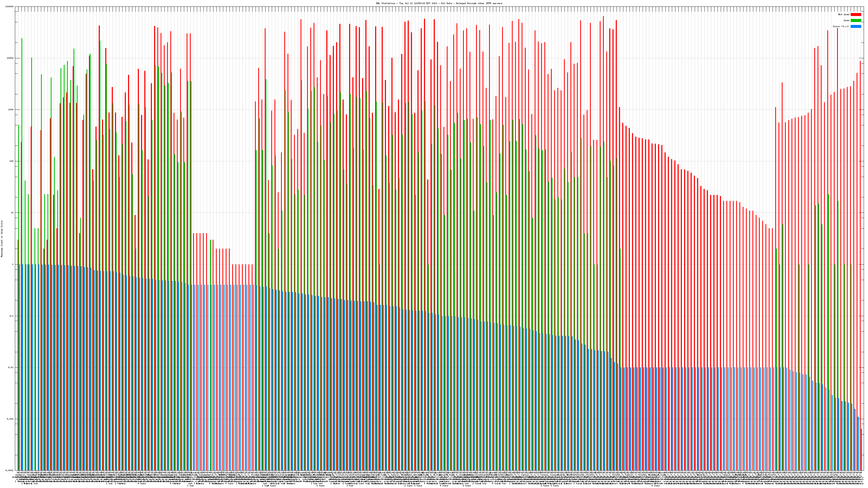
Task: Click the 1000 y-axis tick label
Action: pos(11,110)
